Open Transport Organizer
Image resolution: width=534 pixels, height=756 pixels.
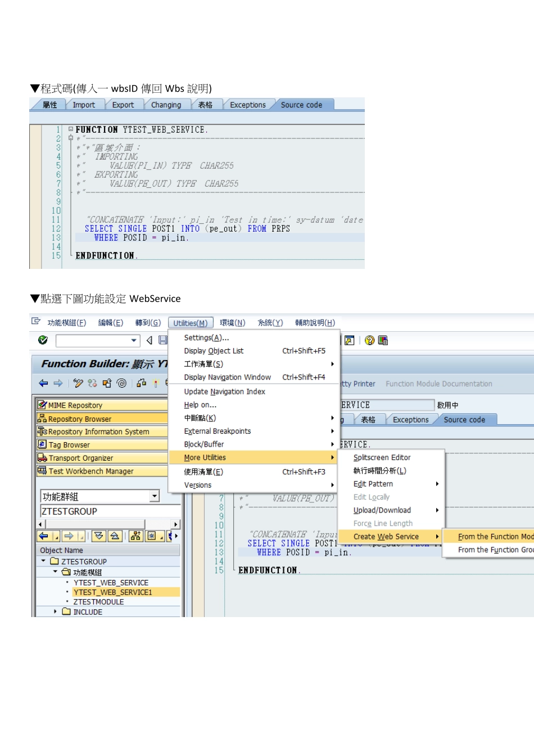[x=102, y=458]
